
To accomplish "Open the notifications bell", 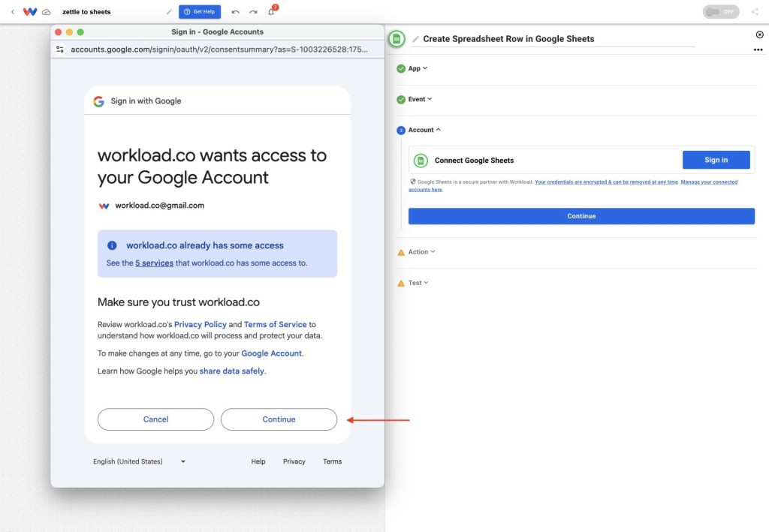I will [x=271, y=12].
